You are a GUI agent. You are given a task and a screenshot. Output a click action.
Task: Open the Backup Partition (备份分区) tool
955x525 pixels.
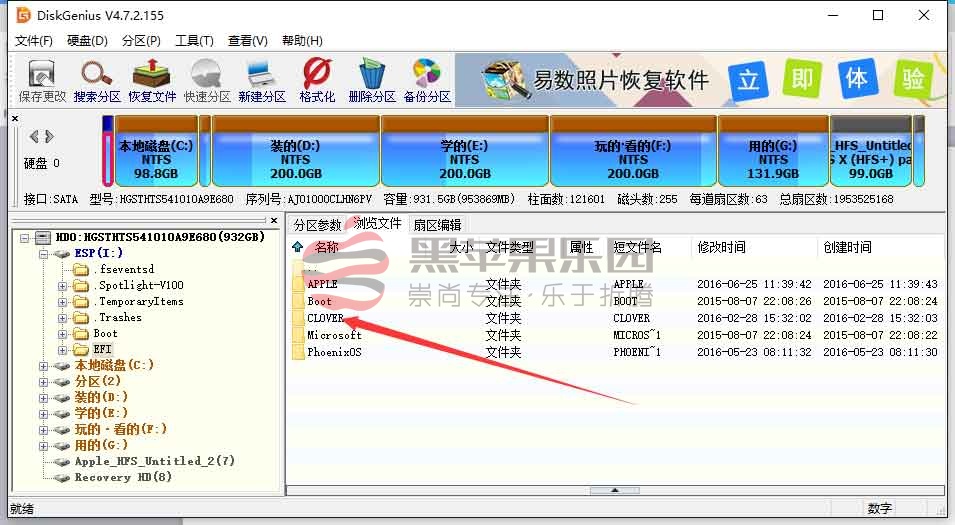tap(427, 81)
